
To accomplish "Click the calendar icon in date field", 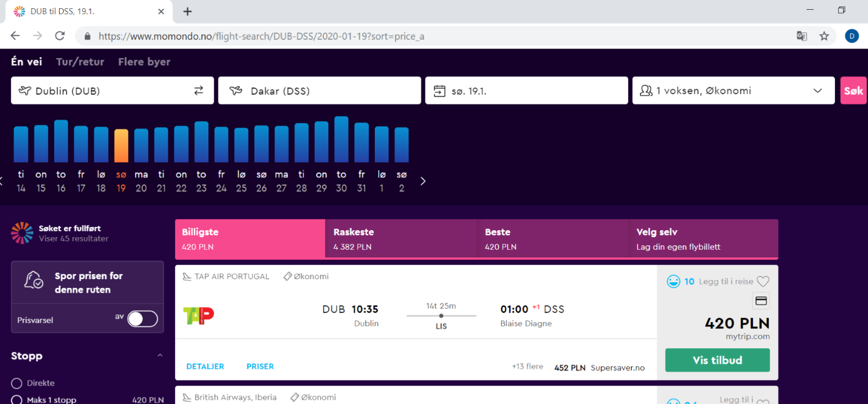I will point(439,91).
